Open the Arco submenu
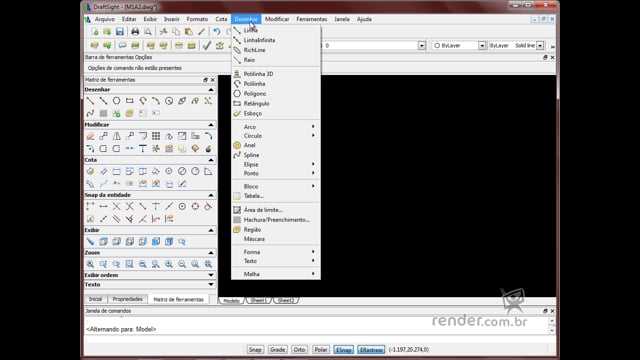Viewport: 640px width, 360px height. [276, 127]
